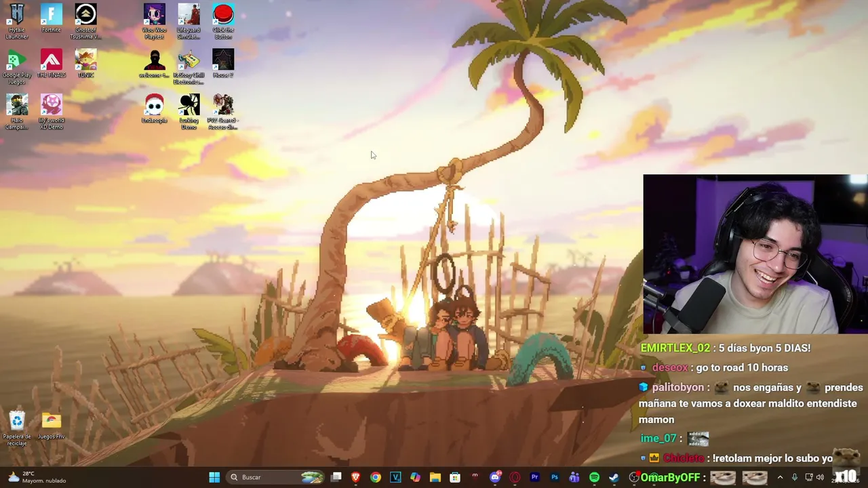868x488 pixels.
Task: Select the House 2 desktop shortcut
Action: tap(223, 64)
